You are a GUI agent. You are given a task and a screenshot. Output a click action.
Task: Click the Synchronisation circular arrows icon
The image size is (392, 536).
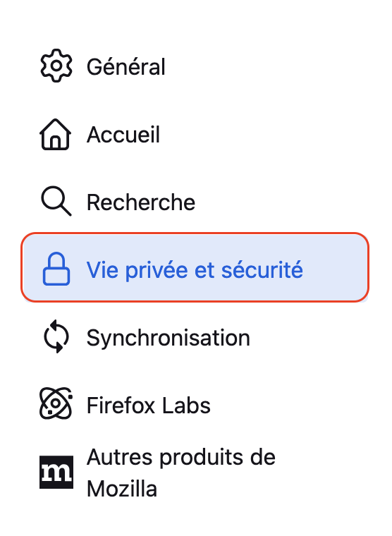(56, 336)
